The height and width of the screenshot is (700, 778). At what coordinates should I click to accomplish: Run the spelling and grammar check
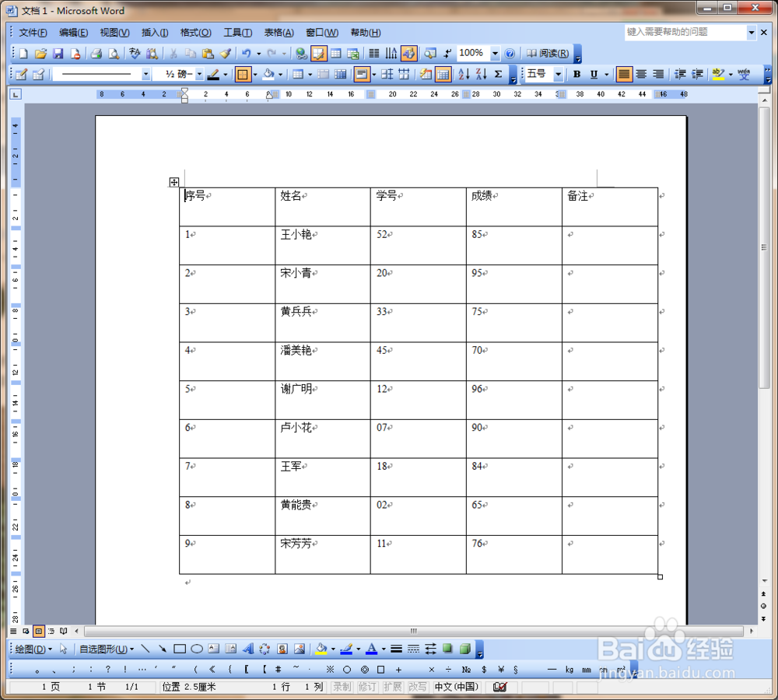(135, 54)
